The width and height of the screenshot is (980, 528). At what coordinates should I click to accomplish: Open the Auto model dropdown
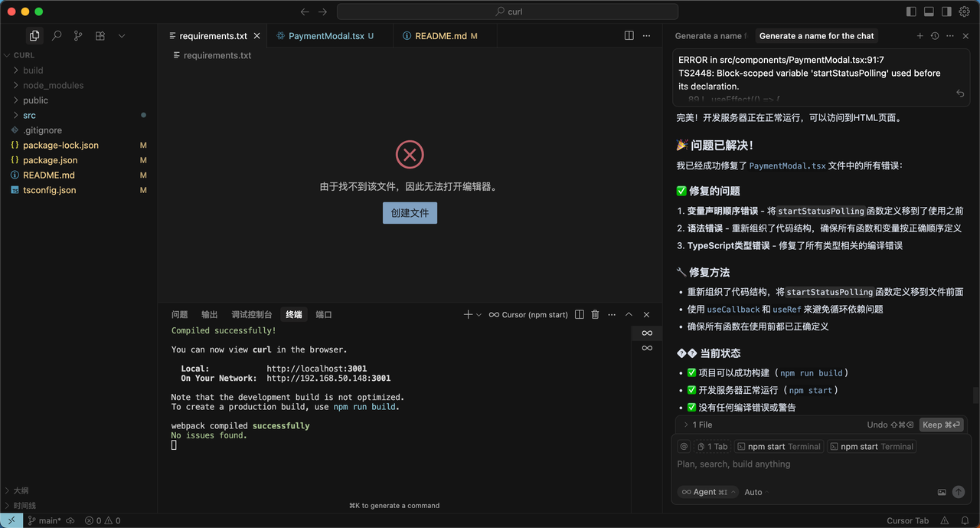755,492
